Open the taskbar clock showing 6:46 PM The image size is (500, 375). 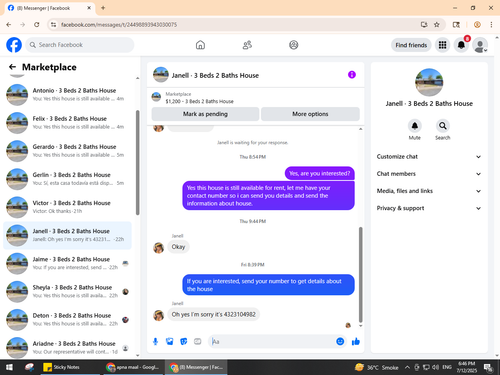click(467, 367)
